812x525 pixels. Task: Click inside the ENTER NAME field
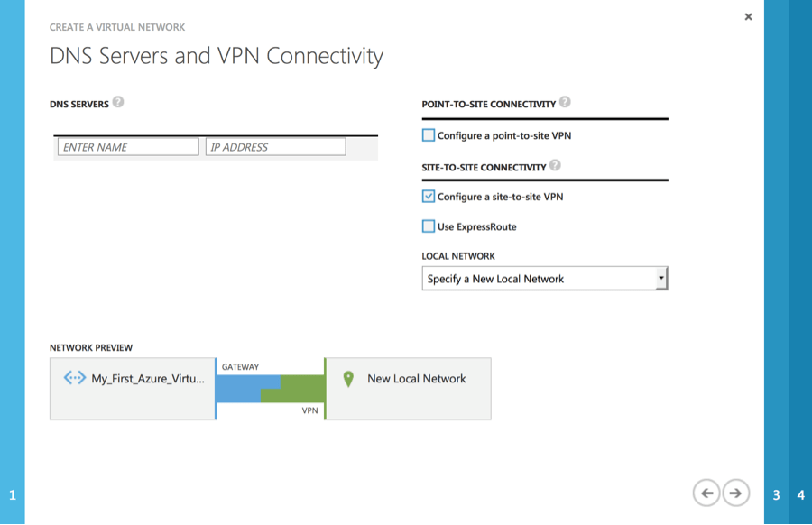(127, 145)
